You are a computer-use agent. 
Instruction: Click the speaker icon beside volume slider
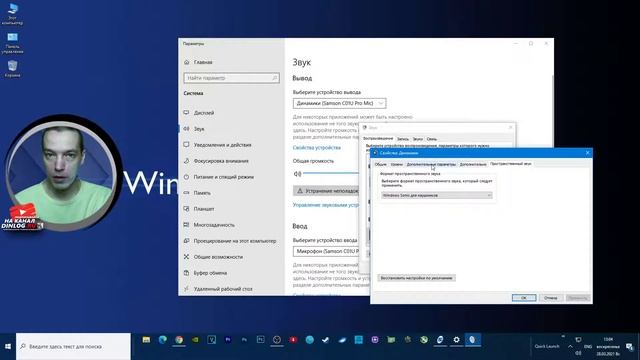[297, 174]
